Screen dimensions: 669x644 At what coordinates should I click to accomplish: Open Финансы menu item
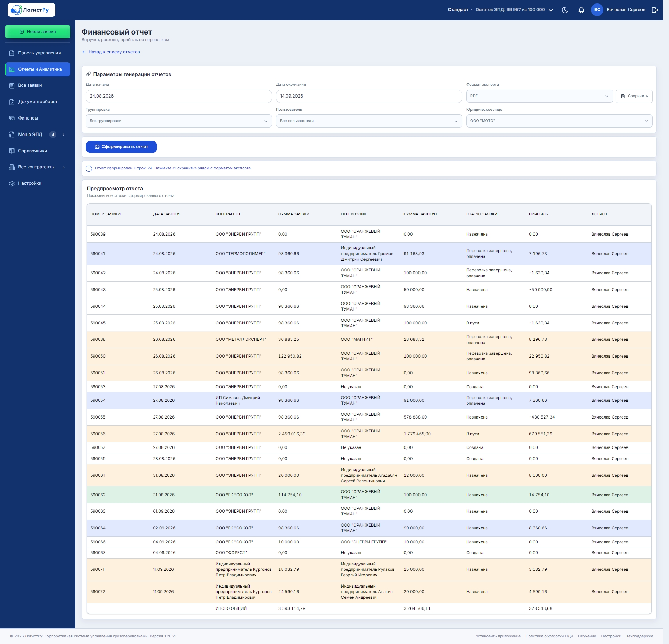[x=38, y=118]
